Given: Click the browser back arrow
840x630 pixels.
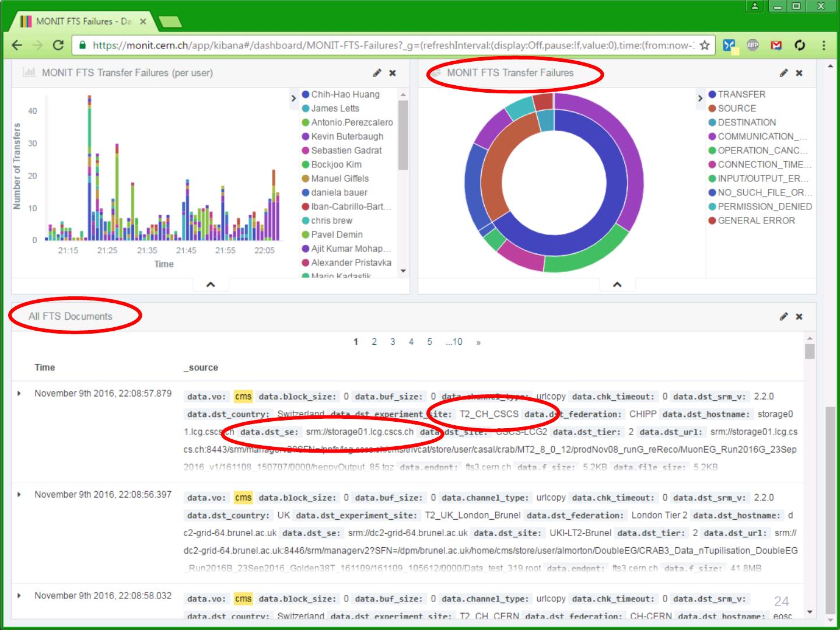Looking at the screenshot, I should 17,45.
